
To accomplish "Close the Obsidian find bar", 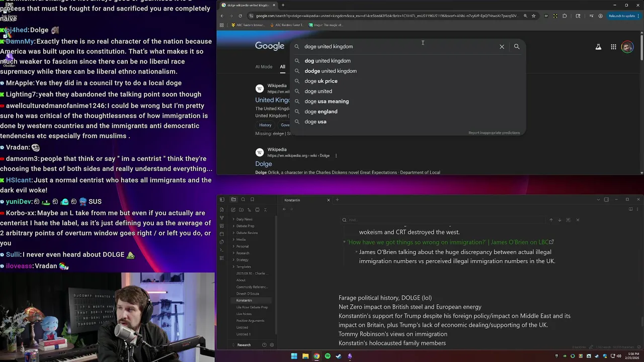I will (578, 220).
